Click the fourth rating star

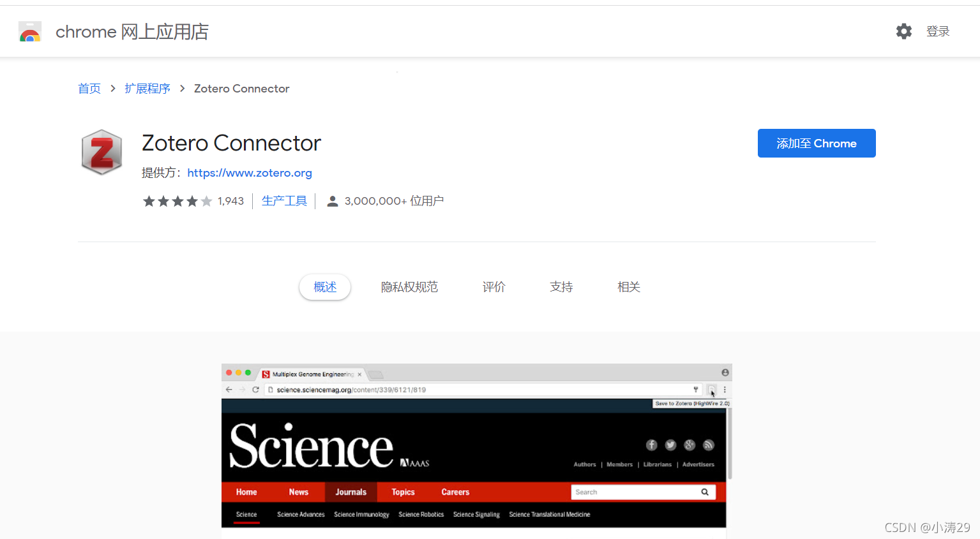point(193,200)
